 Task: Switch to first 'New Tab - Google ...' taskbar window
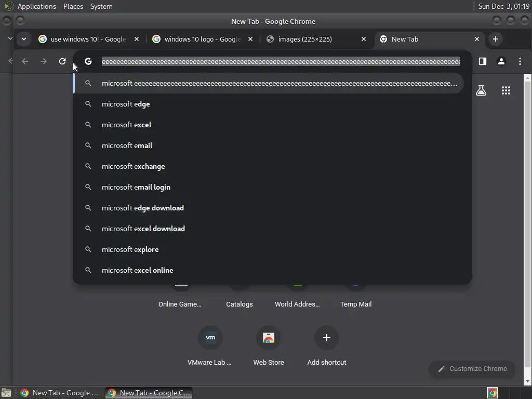[60, 393]
